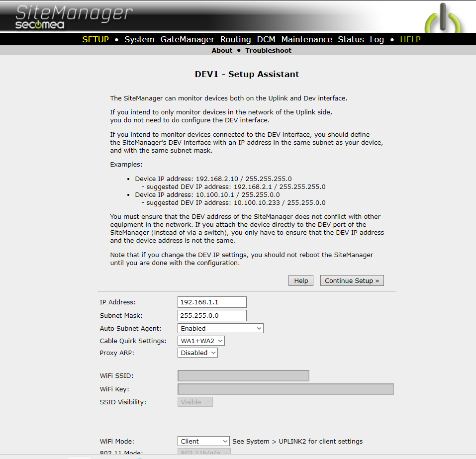
Task: Open the HELP menu
Action: pos(410,39)
